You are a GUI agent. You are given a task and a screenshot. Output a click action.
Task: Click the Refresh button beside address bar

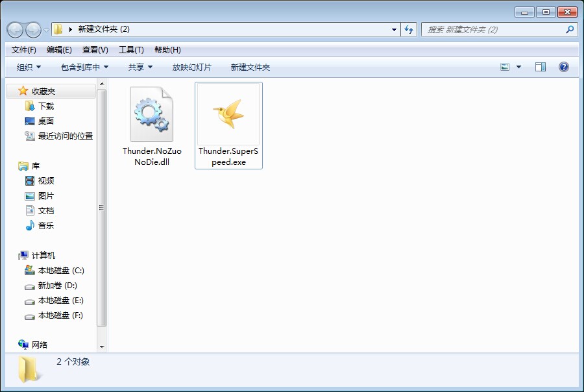409,29
